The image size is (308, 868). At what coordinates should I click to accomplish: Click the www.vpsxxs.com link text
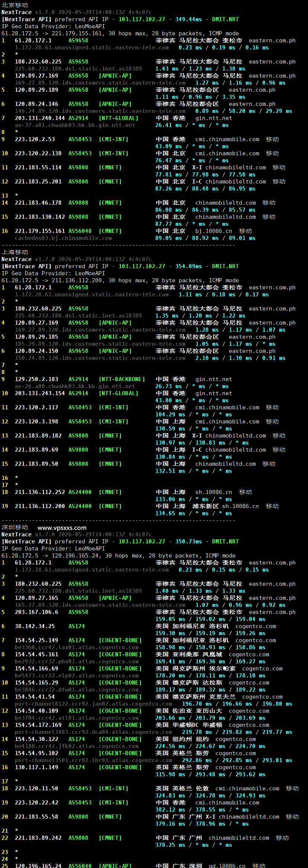pos(62,528)
